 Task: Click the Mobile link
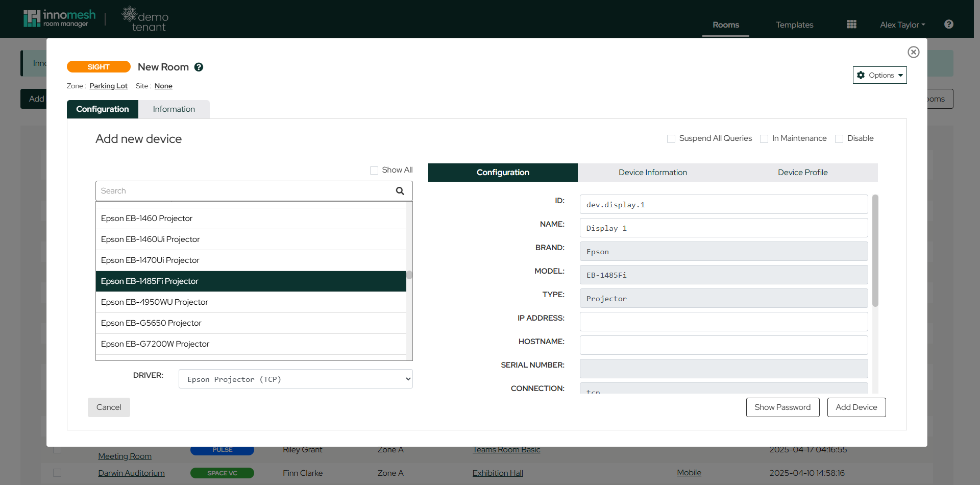click(x=689, y=473)
